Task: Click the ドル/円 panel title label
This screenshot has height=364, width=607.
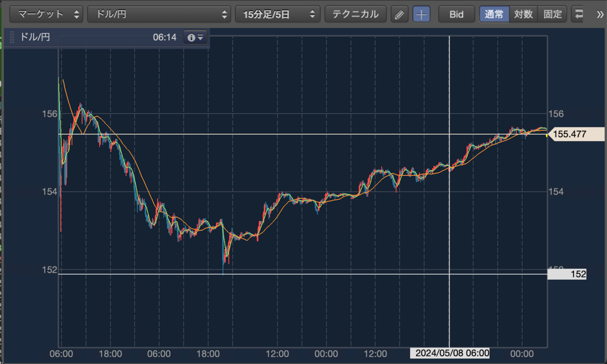Action: click(x=35, y=37)
